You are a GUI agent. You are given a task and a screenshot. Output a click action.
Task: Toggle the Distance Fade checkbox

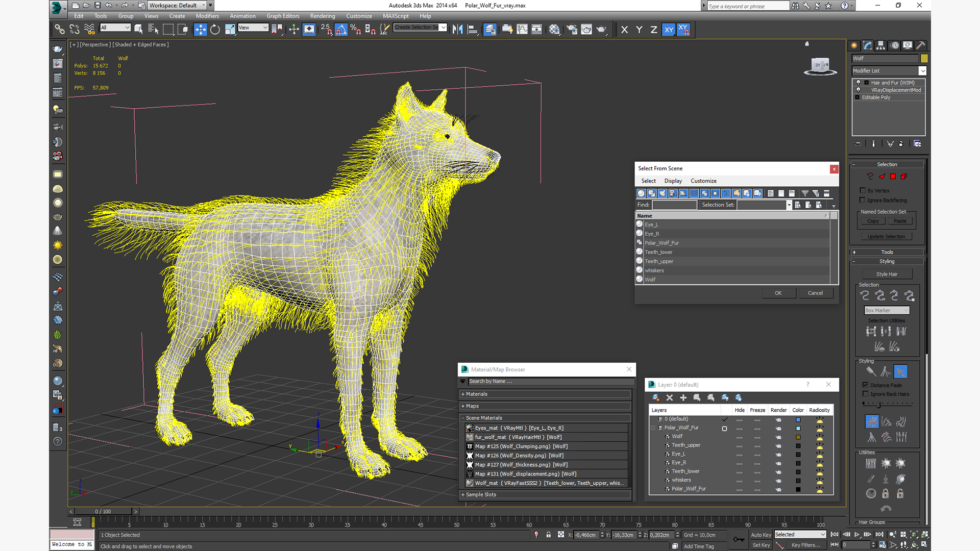866,385
